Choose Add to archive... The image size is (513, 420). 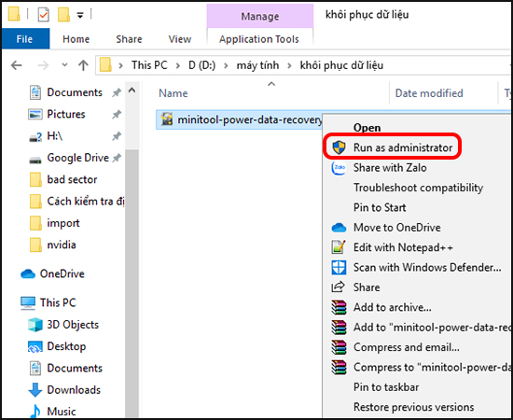point(393,307)
